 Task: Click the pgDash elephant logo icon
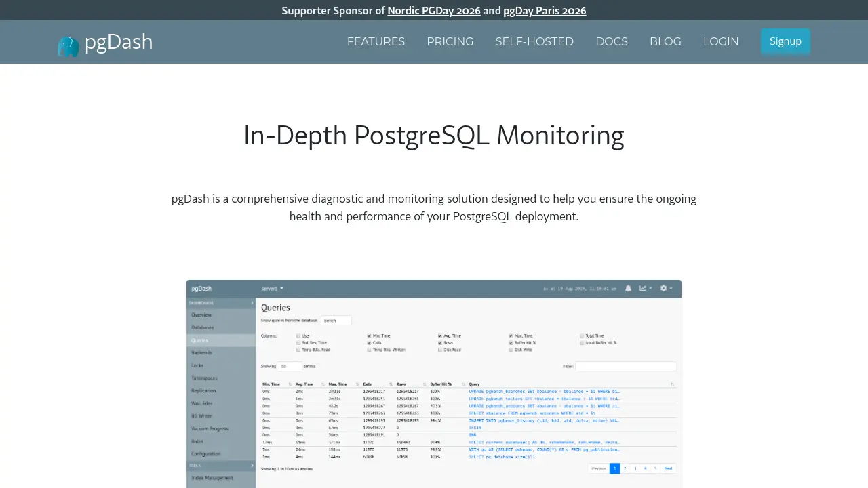coord(68,46)
